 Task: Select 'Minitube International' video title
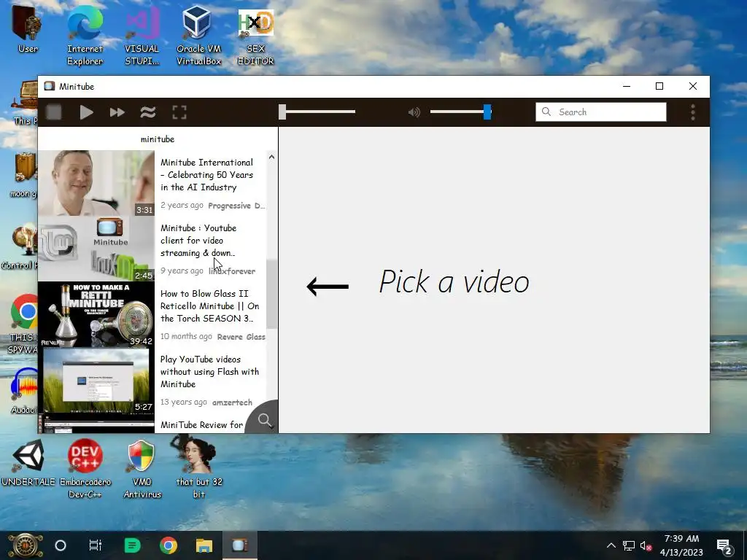pos(206,175)
